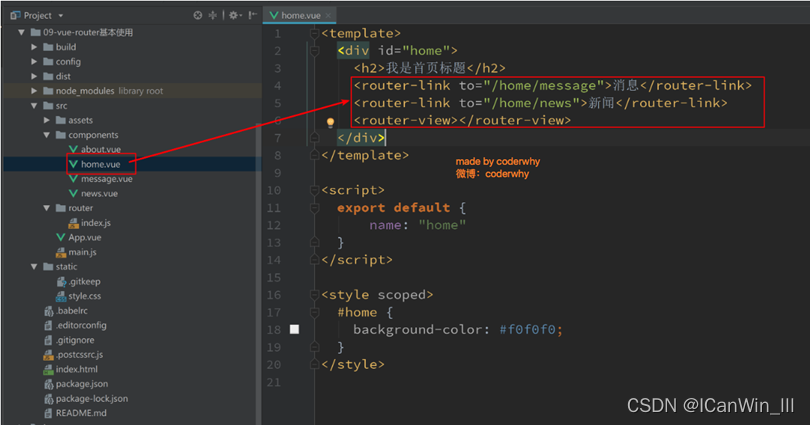Click the h2 heading line 我是首页标题

coord(429,68)
